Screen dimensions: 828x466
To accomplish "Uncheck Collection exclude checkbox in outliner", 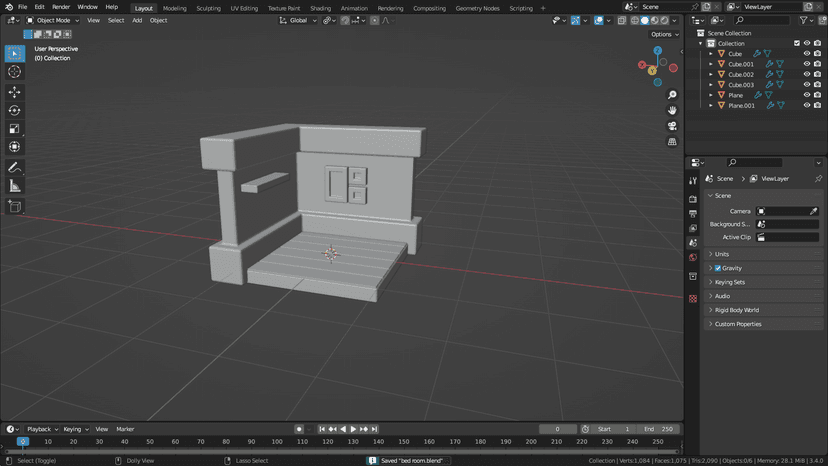I will (x=796, y=43).
